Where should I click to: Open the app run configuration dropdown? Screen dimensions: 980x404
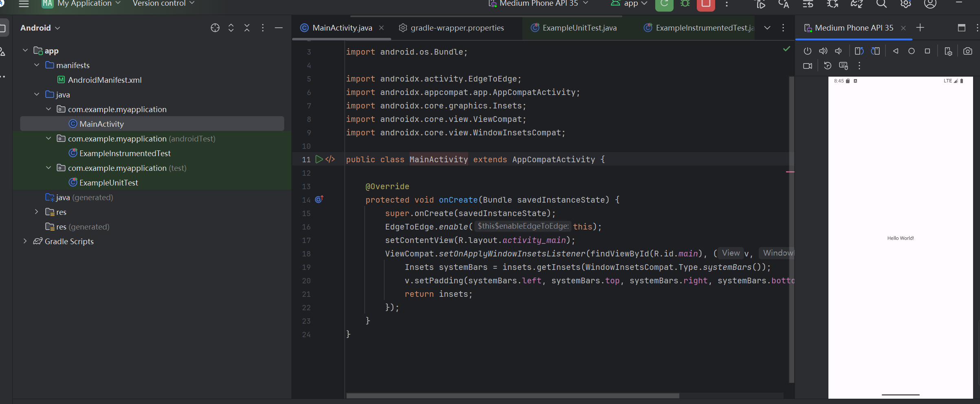[x=629, y=4]
